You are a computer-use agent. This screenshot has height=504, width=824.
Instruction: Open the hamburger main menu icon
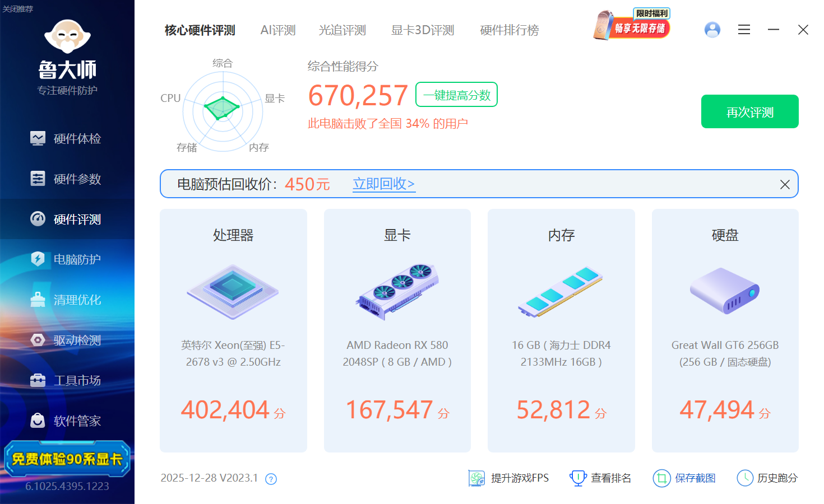point(744,30)
